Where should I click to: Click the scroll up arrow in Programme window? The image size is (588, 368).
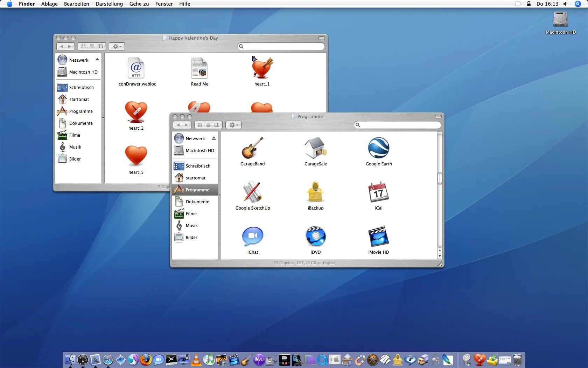tap(440, 251)
